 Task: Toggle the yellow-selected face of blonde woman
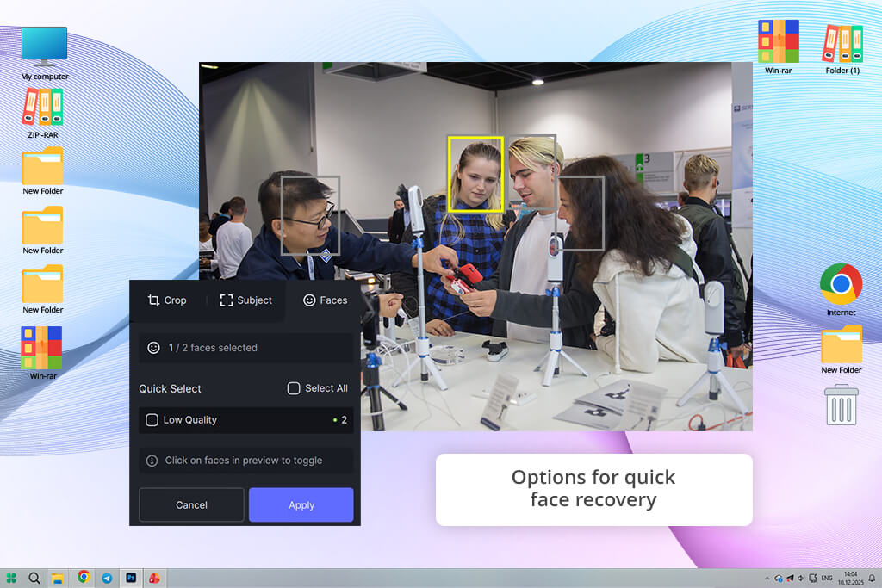point(475,174)
